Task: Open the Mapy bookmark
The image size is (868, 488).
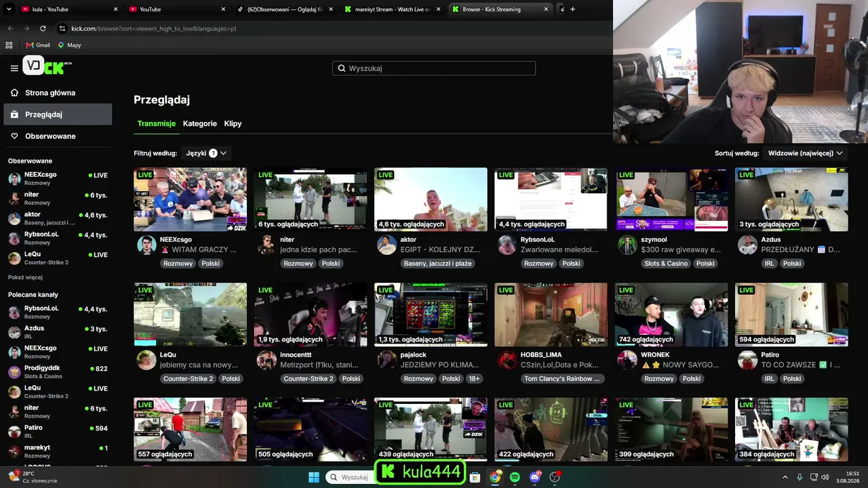Action: [x=69, y=45]
